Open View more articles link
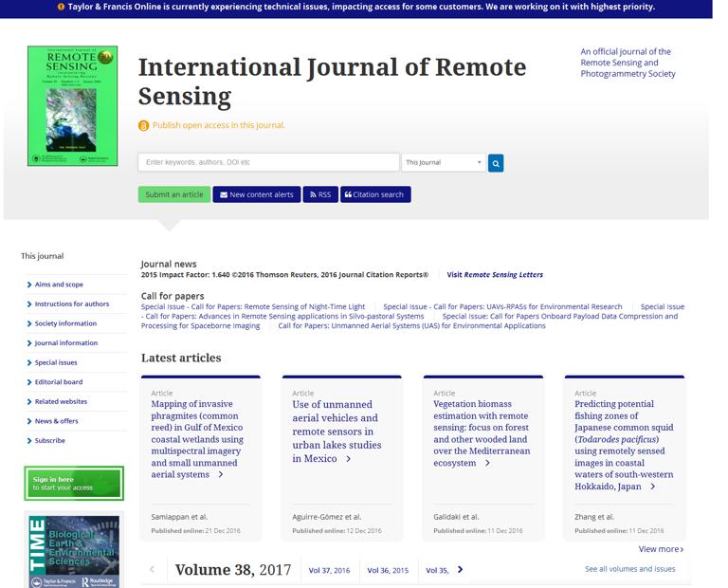 (660, 549)
